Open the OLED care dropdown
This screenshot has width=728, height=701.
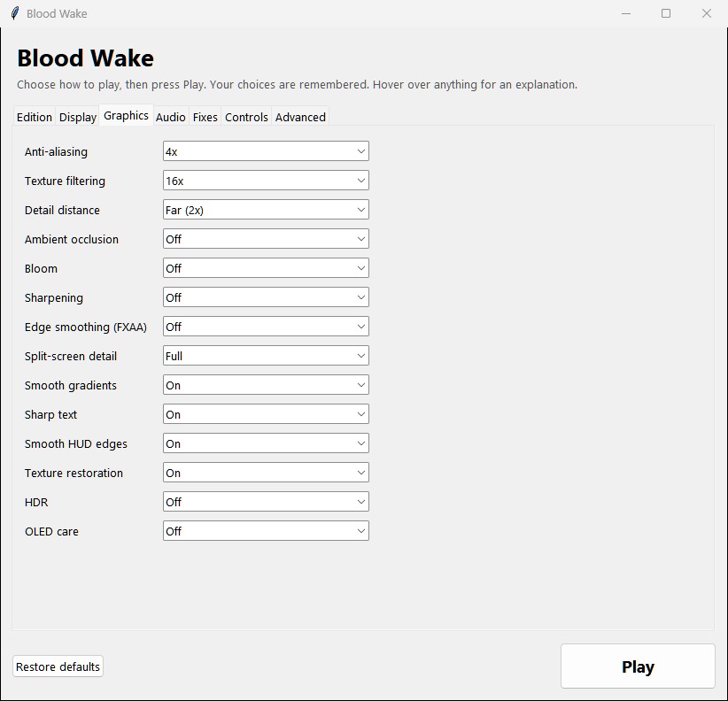[x=266, y=531]
